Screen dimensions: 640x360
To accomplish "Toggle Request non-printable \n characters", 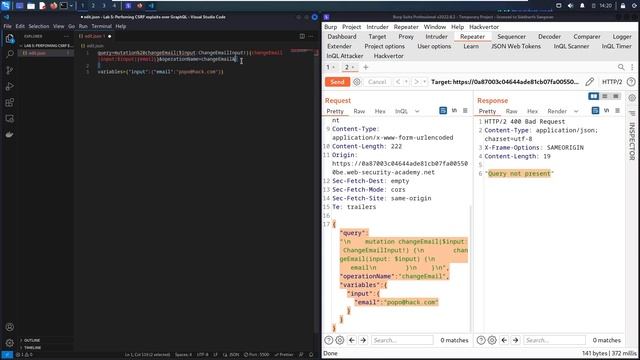I will tap(454, 111).
